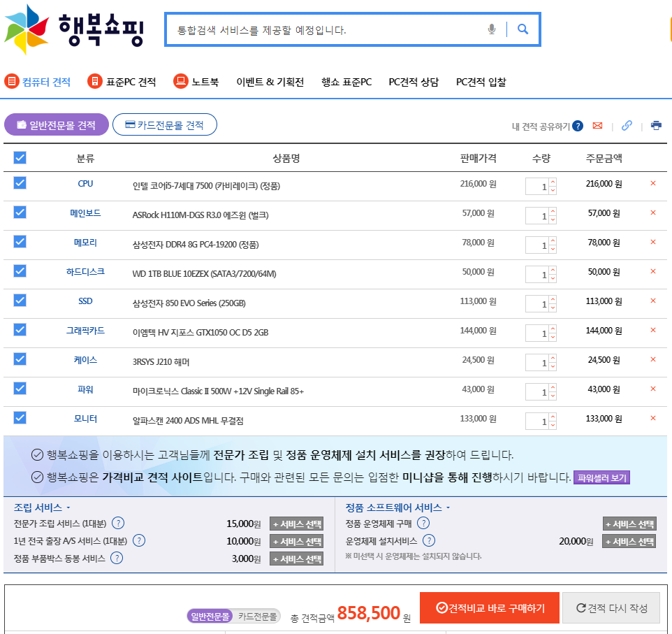Add 1년 전국 출장 A/S via 서비스 선택
This screenshot has height=634, width=672.
297,541
